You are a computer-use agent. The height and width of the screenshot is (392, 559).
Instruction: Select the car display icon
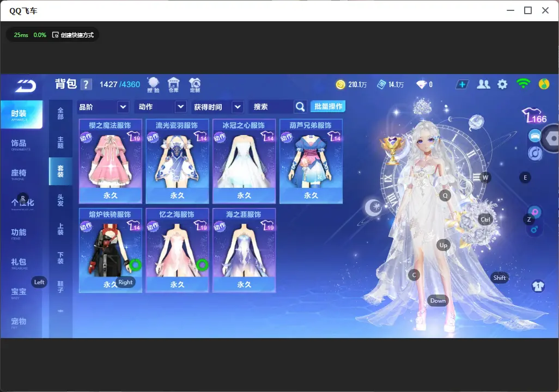(x=535, y=136)
